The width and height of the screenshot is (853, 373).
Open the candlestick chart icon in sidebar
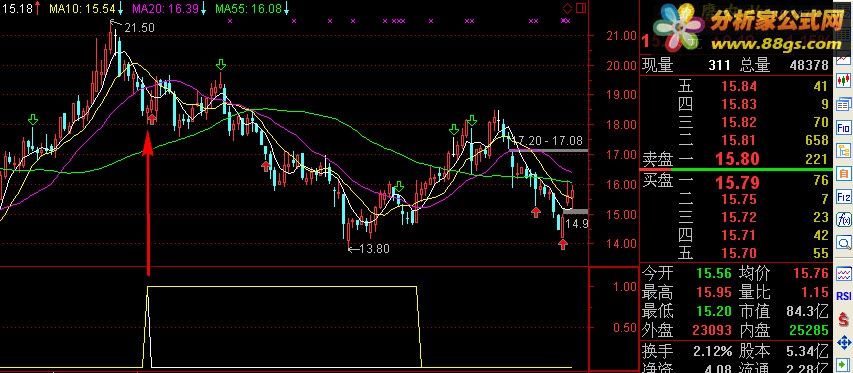click(844, 80)
